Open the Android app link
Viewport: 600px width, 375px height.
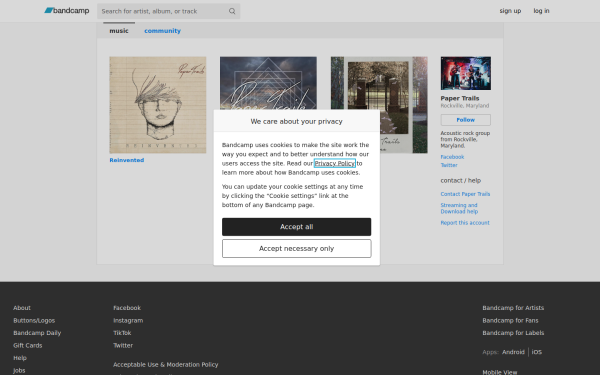[513, 352]
